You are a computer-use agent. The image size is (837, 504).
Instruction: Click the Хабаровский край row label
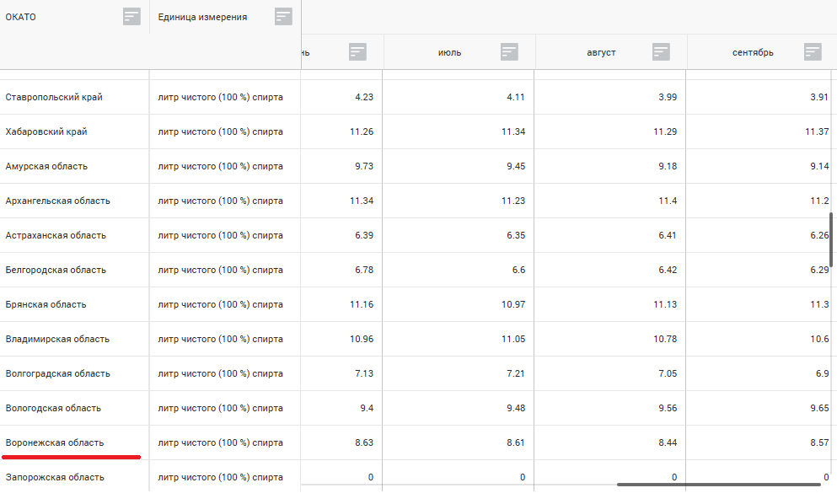click(x=46, y=131)
